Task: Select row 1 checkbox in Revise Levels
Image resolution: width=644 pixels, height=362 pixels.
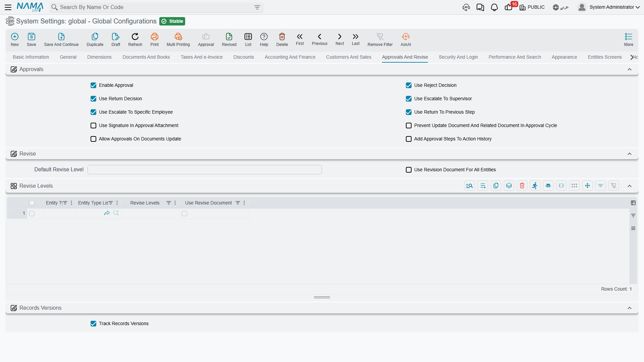Action: pyautogui.click(x=32, y=214)
